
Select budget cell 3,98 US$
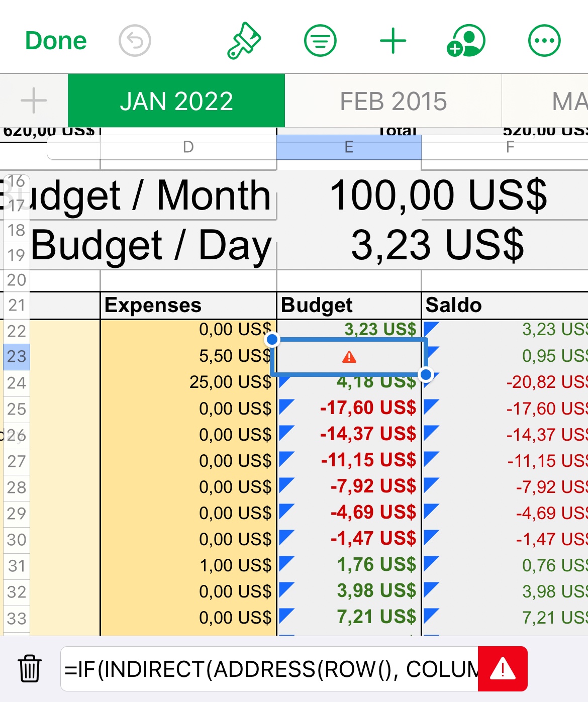coord(349,591)
